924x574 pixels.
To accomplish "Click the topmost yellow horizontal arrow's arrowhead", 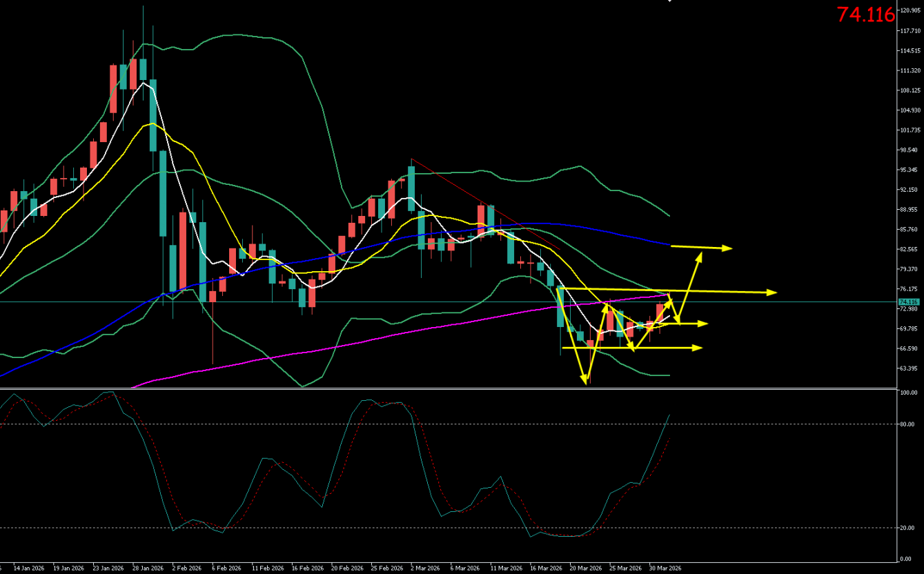I will [x=728, y=247].
